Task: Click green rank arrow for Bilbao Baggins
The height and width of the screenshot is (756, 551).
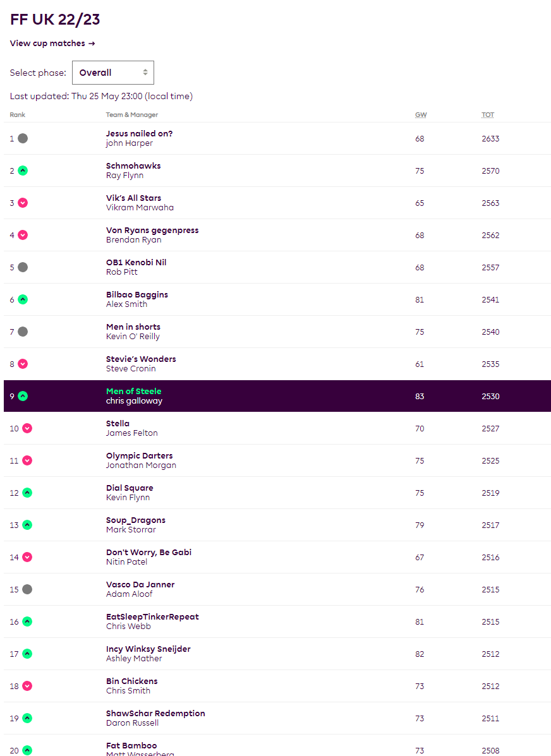Action: [x=23, y=299]
